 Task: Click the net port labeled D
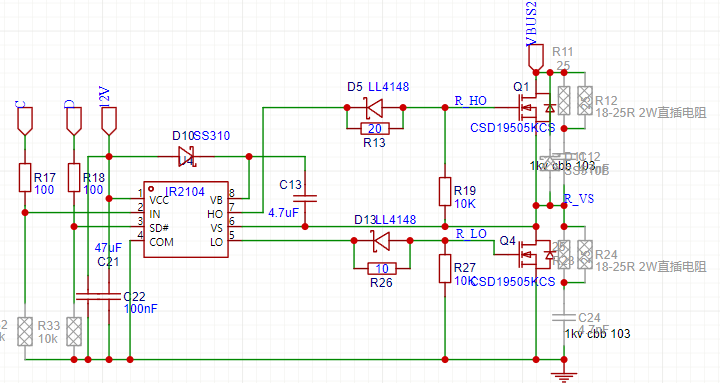click(x=74, y=121)
